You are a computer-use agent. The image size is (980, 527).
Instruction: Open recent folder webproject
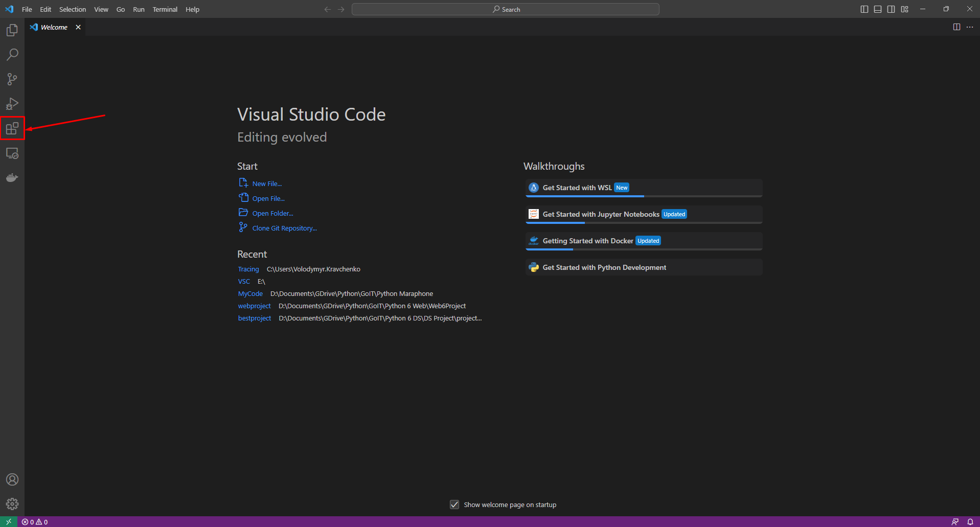[x=254, y=306]
